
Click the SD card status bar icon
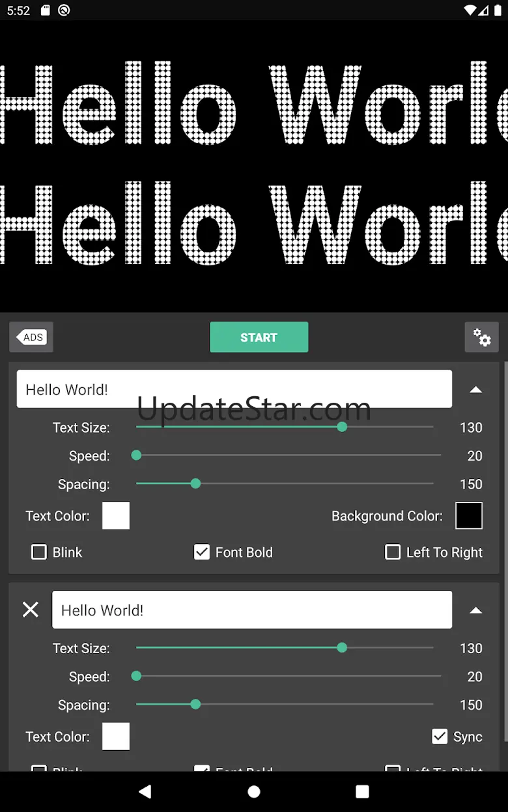[45, 10]
